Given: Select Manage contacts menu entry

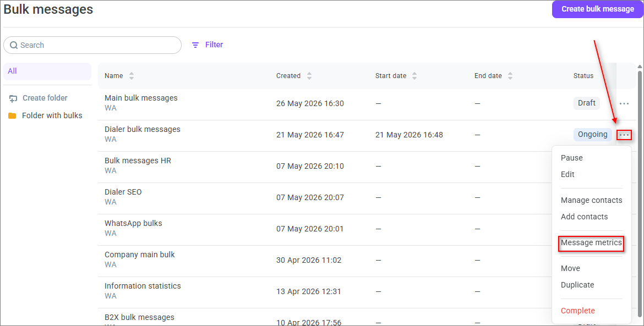Looking at the screenshot, I should [591, 200].
